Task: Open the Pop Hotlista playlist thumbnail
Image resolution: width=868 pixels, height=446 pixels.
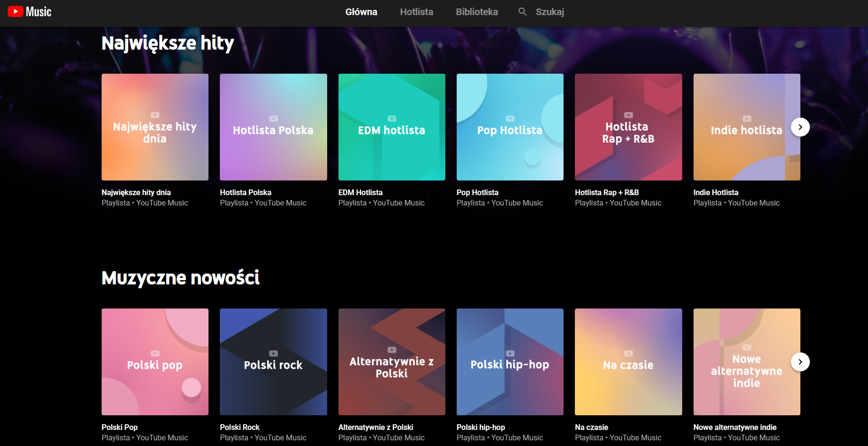Action: pos(510,127)
